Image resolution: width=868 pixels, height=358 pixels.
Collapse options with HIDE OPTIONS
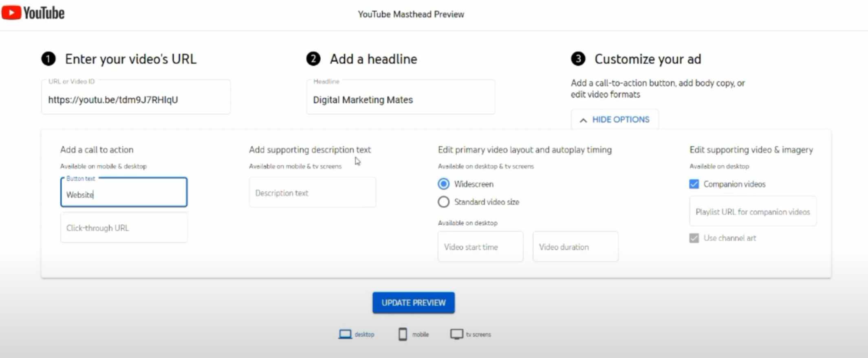click(615, 119)
